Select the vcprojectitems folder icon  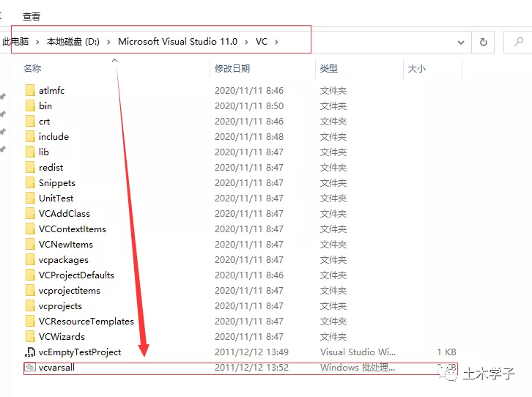30,291
